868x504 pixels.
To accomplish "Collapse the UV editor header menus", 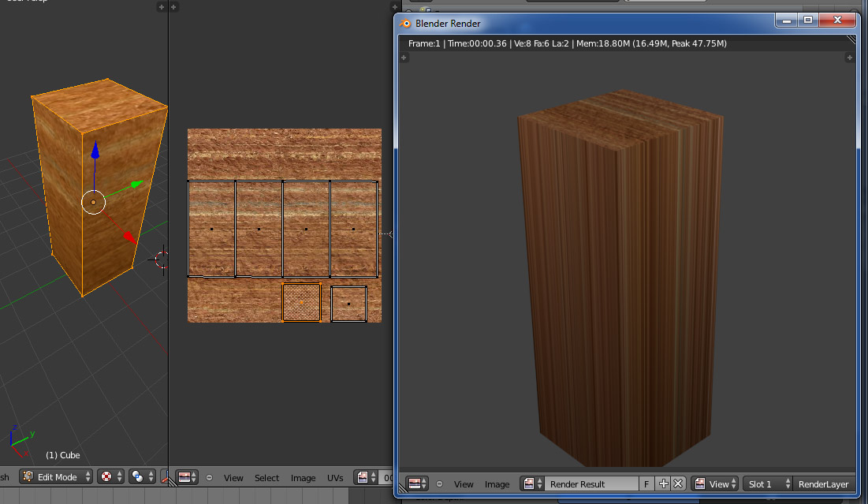I will 209,478.
